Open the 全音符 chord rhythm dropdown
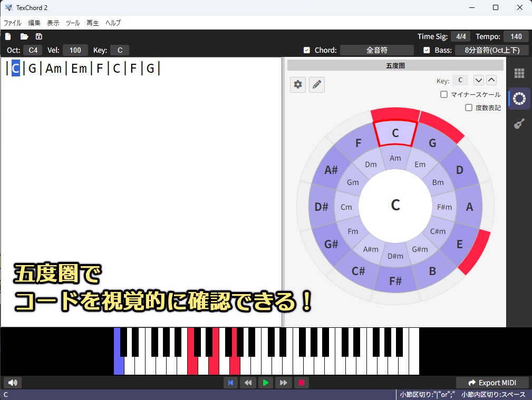Viewport: 532px width, 400px height. click(376, 50)
